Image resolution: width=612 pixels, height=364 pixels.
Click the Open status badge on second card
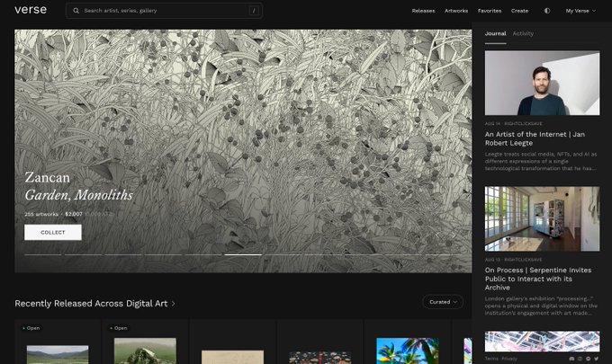[118, 328]
